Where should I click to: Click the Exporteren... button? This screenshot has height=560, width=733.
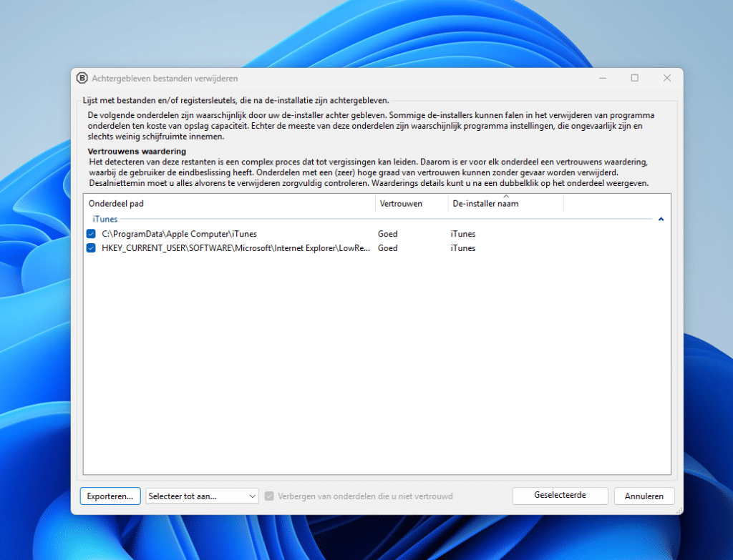pyautogui.click(x=110, y=496)
